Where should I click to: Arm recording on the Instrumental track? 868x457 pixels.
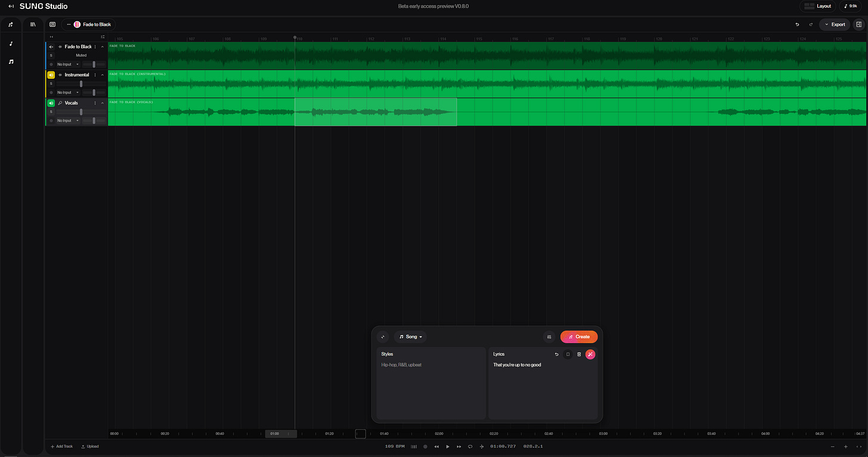click(x=51, y=92)
